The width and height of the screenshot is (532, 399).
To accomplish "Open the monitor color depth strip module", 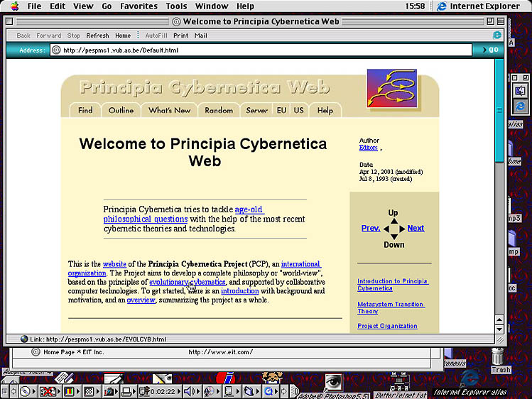I will [x=72, y=391].
